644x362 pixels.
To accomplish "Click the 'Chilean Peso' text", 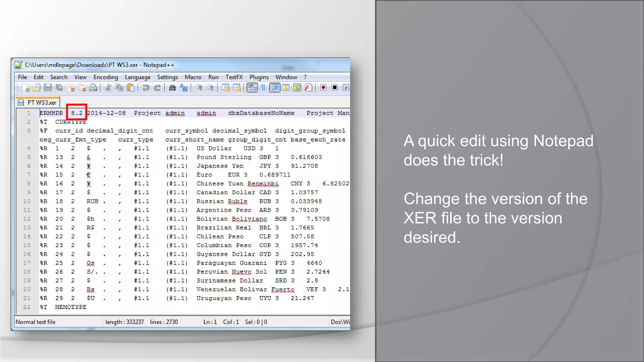I will click(220, 236).
